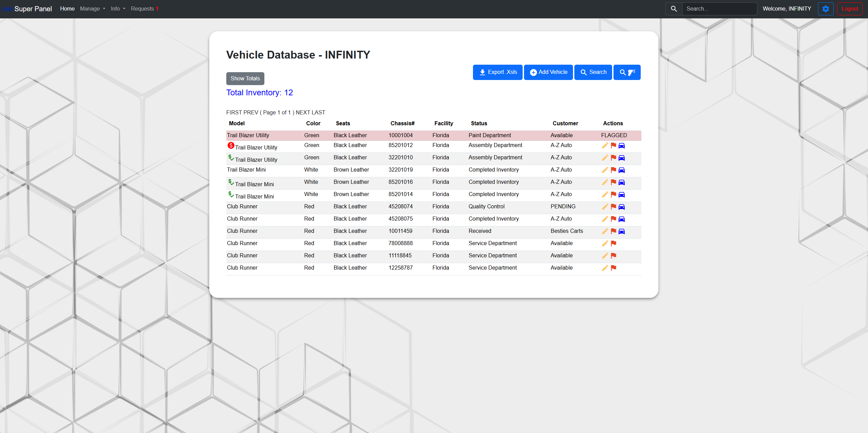The width and height of the screenshot is (868, 433).
Task: Click the car icon for chassis 45208075
Action: pyautogui.click(x=622, y=219)
